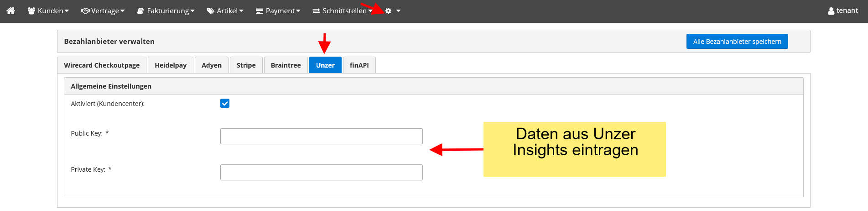Switch to the Wirecard Checkoutpage tab
The width and height of the screenshot is (868, 211).
point(102,65)
